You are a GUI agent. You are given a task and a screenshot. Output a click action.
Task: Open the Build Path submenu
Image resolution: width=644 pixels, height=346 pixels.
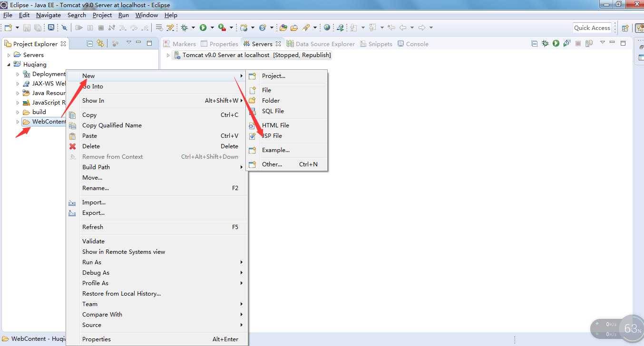tap(157, 167)
